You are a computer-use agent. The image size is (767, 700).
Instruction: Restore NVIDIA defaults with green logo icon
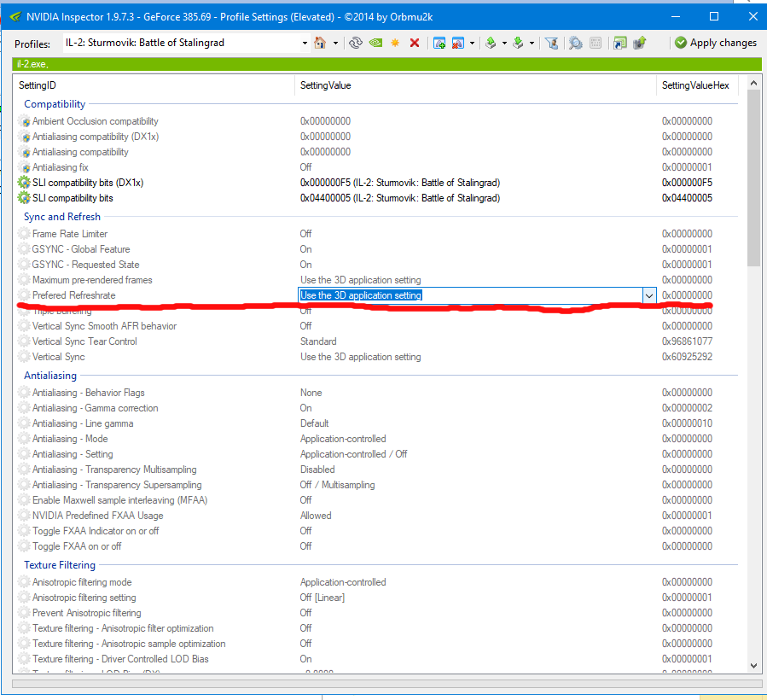(x=375, y=43)
